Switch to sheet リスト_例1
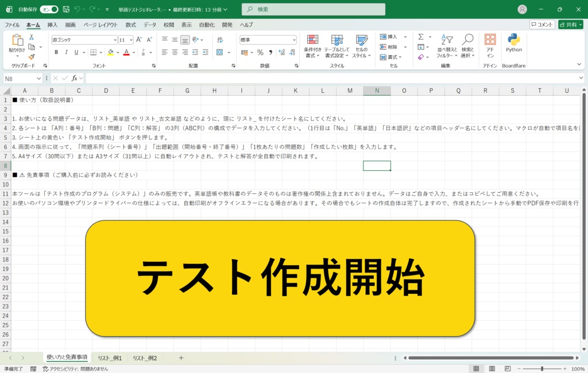This screenshot has height=373, width=588. (110, 358)
